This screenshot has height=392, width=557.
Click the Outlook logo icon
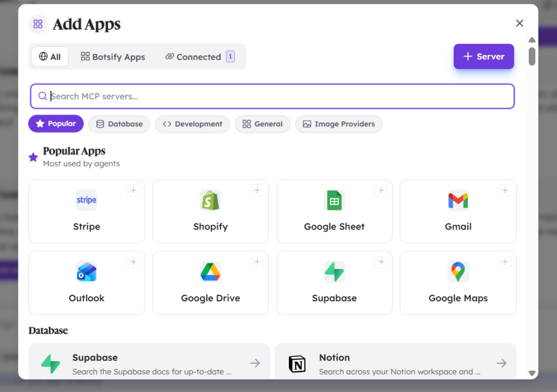[x=86, y=272]
